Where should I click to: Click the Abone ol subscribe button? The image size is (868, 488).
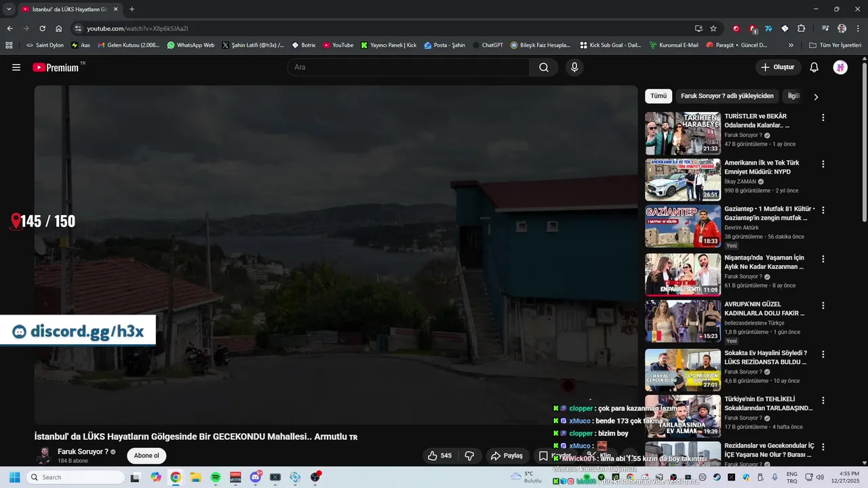pos(146,455)
